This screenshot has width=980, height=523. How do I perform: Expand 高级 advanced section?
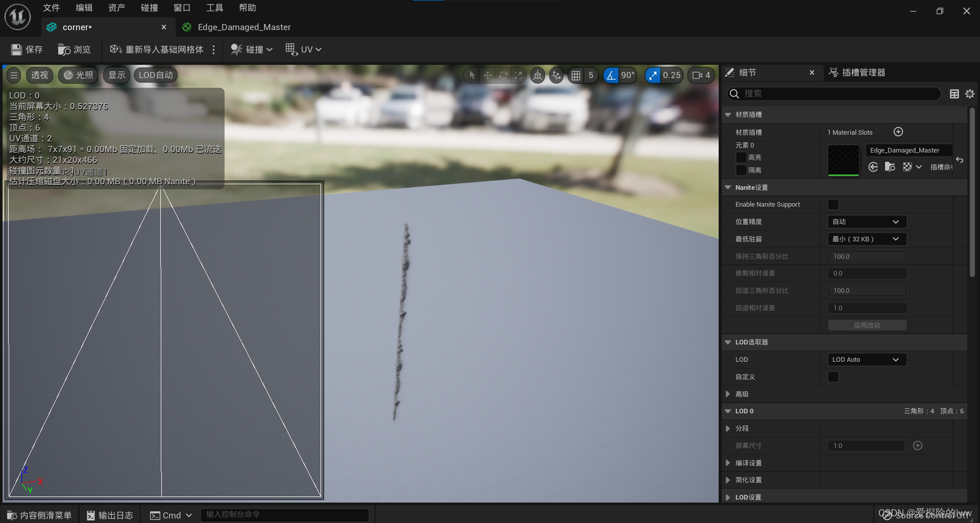click(728, 394)
